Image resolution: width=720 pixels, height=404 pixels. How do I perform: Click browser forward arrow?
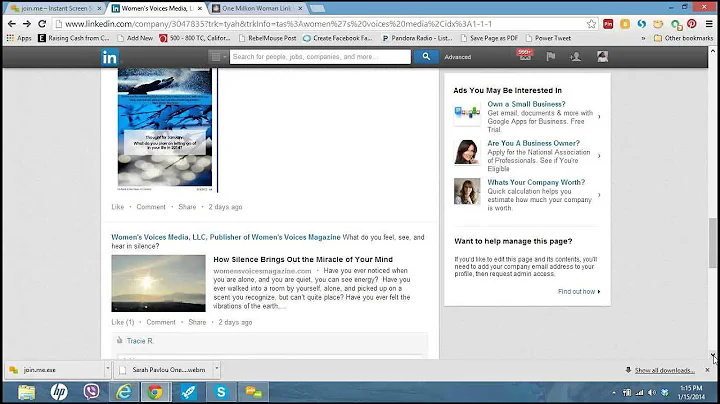(x=27, y=24)
